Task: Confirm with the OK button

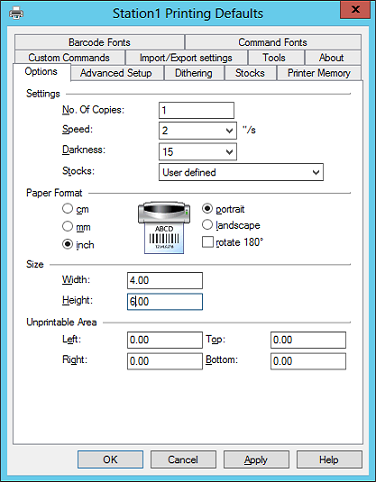Action: 110,460
